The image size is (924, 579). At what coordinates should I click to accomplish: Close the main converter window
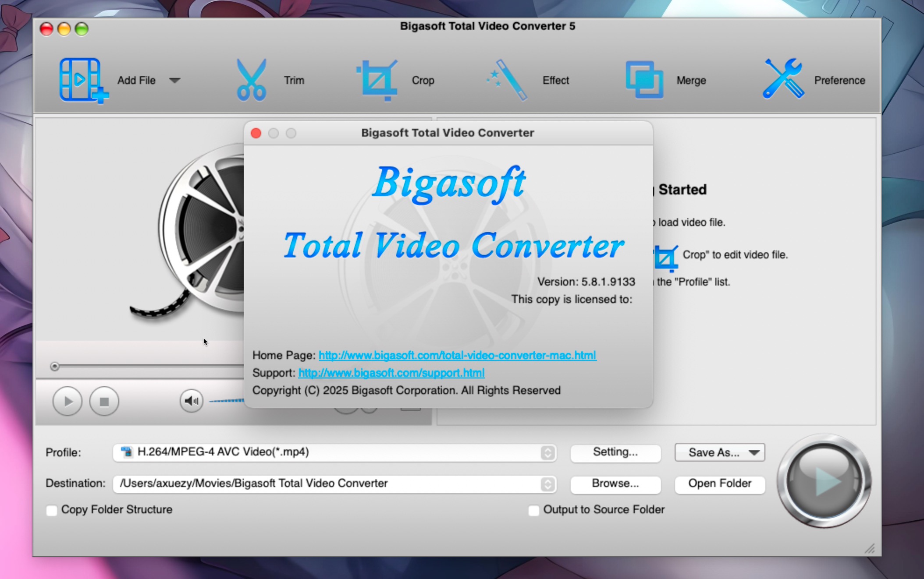tap(46, 29)
